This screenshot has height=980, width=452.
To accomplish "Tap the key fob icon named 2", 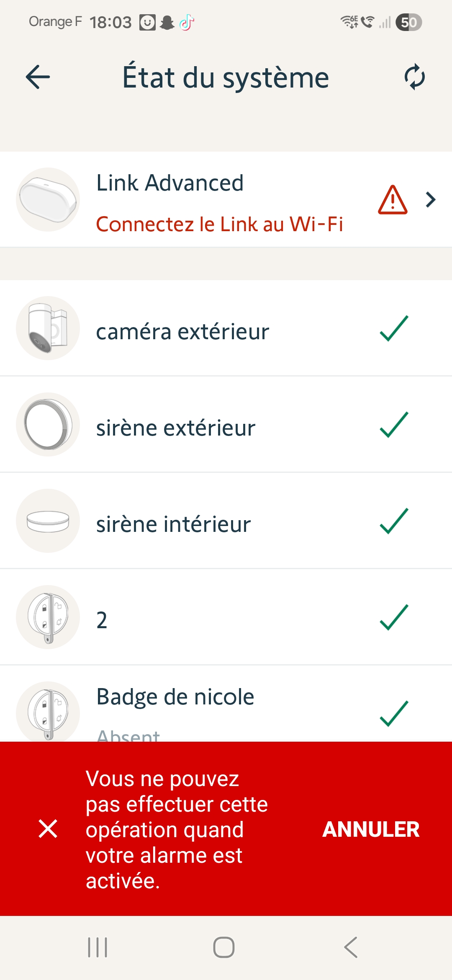I will click(48, 617).
